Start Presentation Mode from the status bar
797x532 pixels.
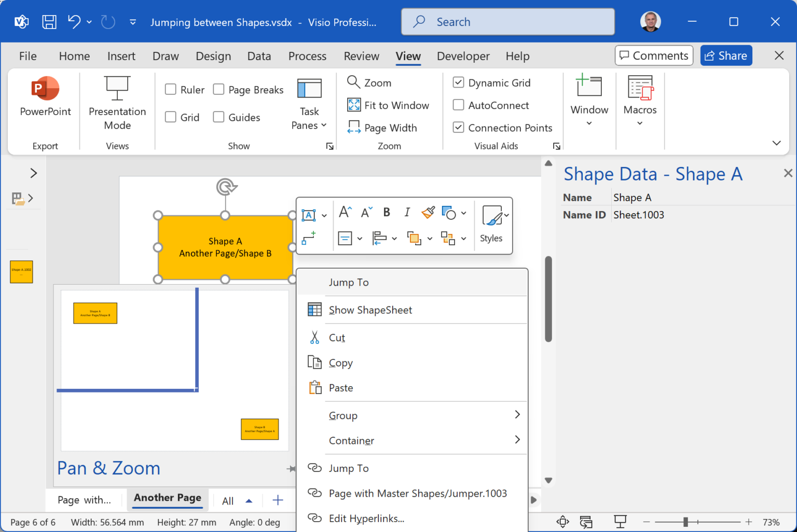[621, 522]
